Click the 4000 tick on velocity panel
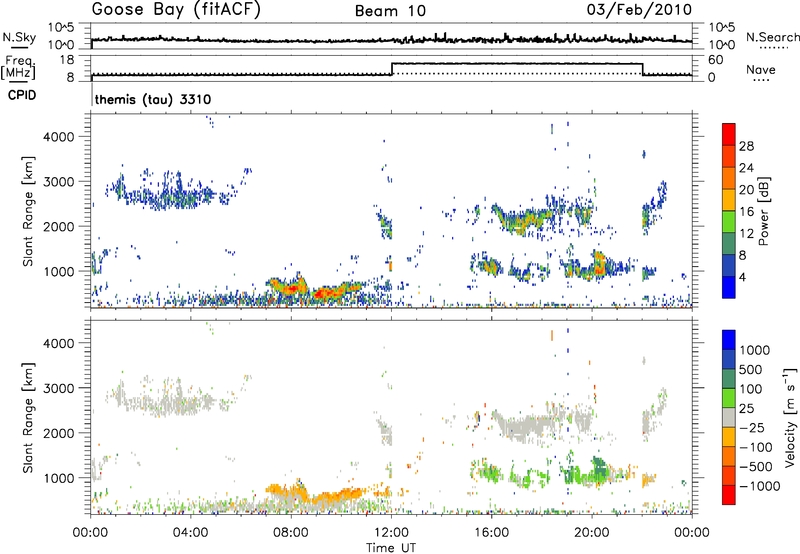Viewport: 800px width, 554px height. tap(61, 343)
